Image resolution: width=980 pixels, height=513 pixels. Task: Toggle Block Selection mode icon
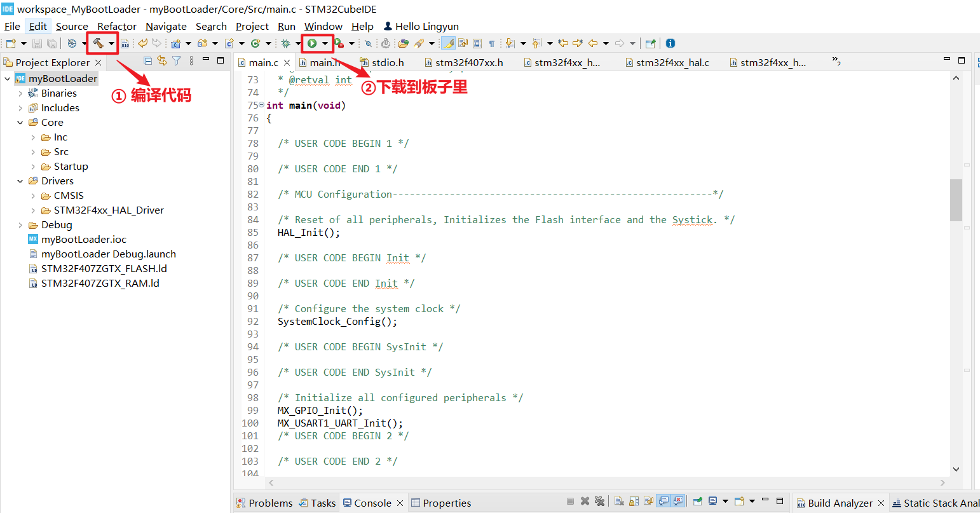477,43
